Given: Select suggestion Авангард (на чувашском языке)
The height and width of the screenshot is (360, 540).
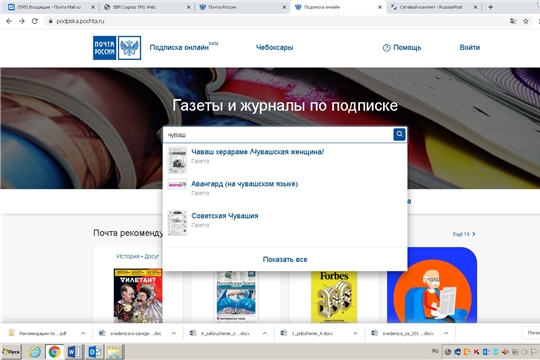Looking at the screenshot, I should click(x=245, y=184).
